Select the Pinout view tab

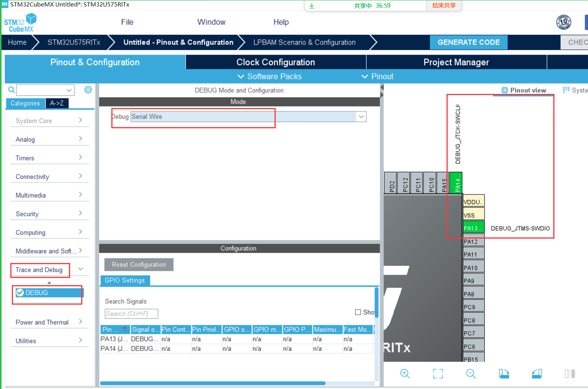(524, 90)
